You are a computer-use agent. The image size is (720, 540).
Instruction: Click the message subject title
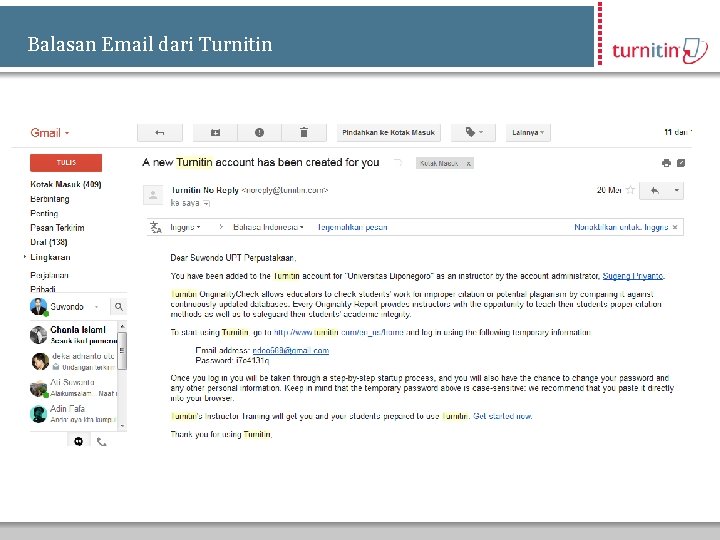pos(261,163)
